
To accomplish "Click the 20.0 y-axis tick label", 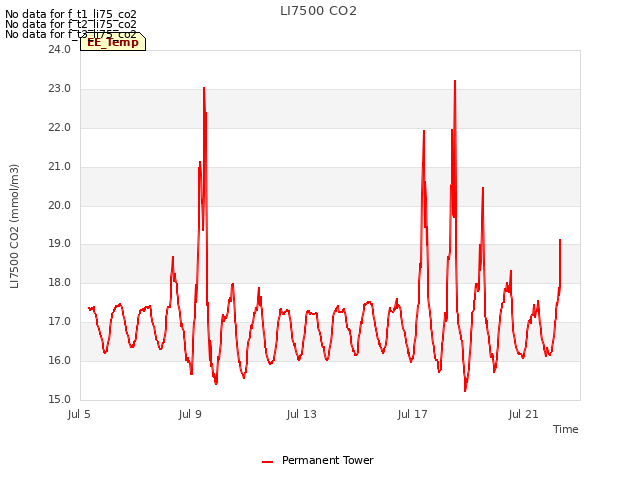I will (x=60, y=205).
